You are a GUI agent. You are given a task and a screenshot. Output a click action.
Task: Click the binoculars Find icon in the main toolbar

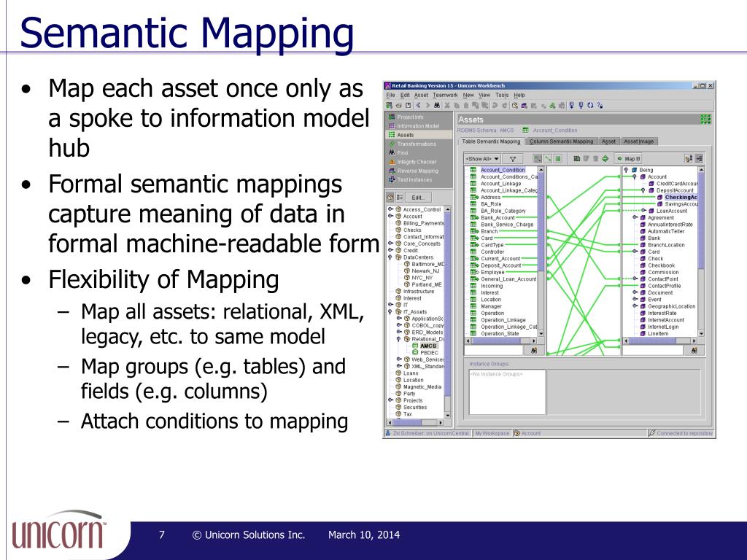coord(437,105)
